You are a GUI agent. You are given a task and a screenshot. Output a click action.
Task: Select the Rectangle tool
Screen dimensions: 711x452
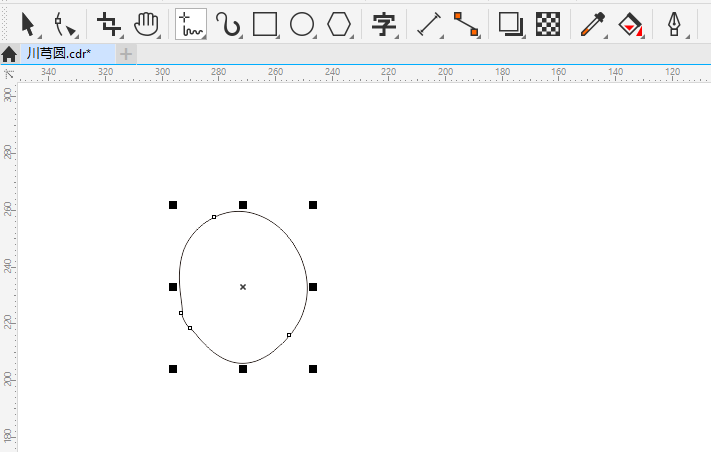pyautogui.click(x=265, y=24)
